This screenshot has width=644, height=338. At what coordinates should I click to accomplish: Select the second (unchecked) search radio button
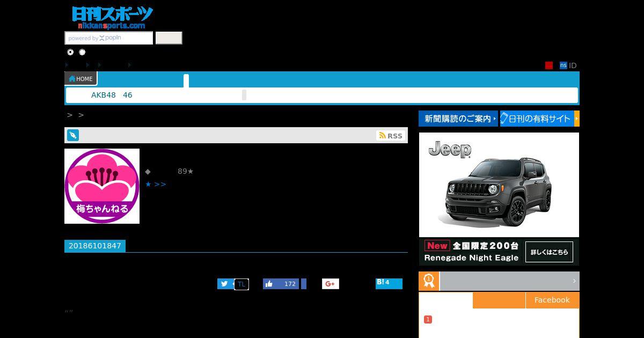(x=82, y=52)
